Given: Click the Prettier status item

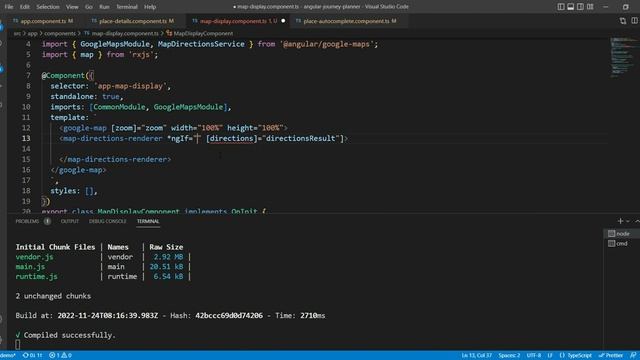Looking at the screenshot, I should (x=611, y=356).
